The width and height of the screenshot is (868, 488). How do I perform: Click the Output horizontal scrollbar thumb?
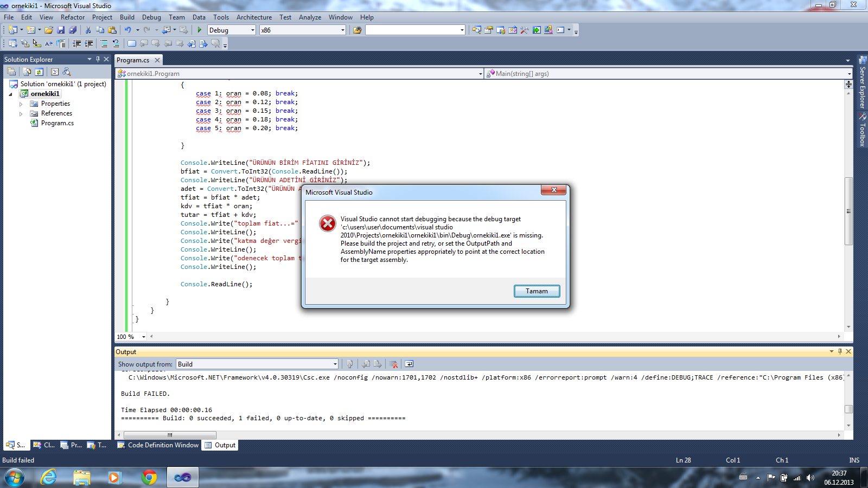(170, 435)
